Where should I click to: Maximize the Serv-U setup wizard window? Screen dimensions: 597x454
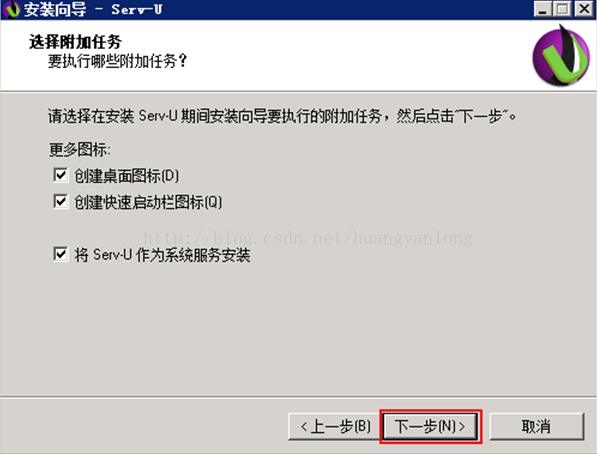click(563, 9)
